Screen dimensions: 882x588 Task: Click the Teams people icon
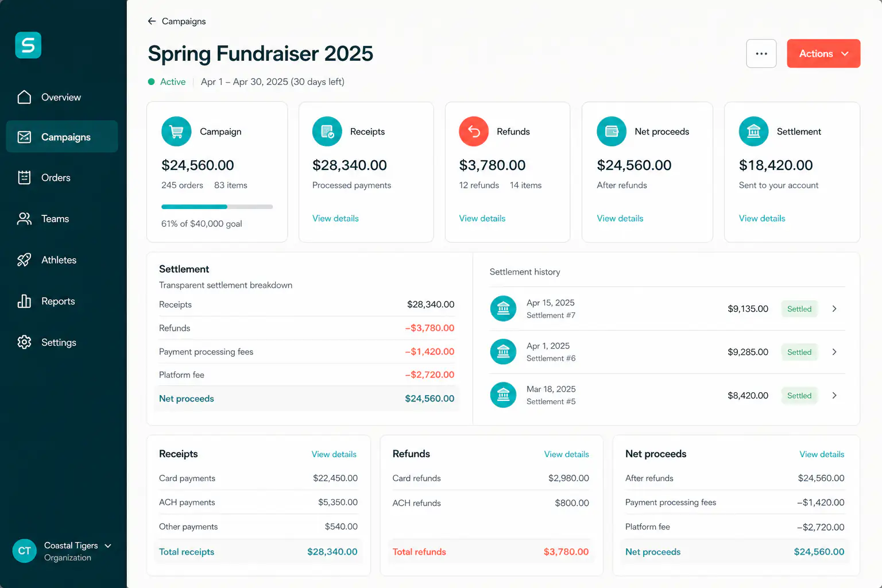point(24,219)
